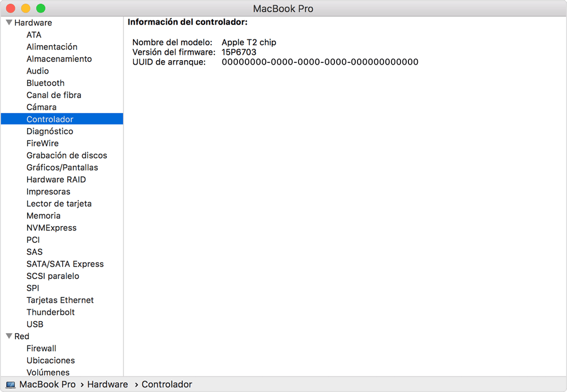This screenshot has width=567, height=392.
Task: Open the SCSI paralelo section
Action: click(53, 276)
